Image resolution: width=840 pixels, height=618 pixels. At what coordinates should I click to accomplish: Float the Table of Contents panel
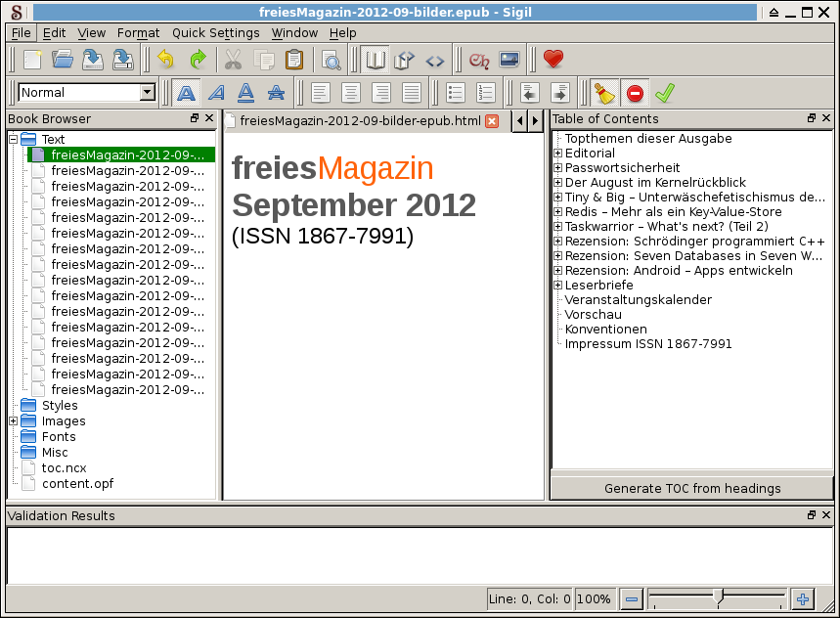(812, 117)
